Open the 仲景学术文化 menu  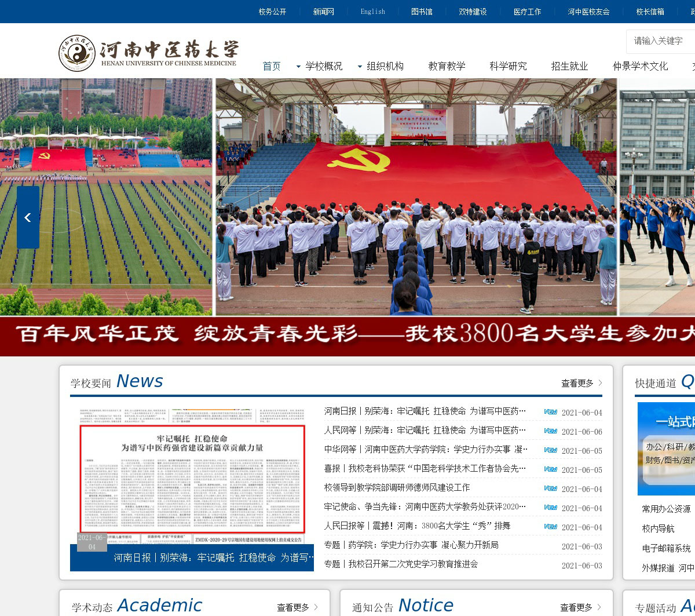640,67
